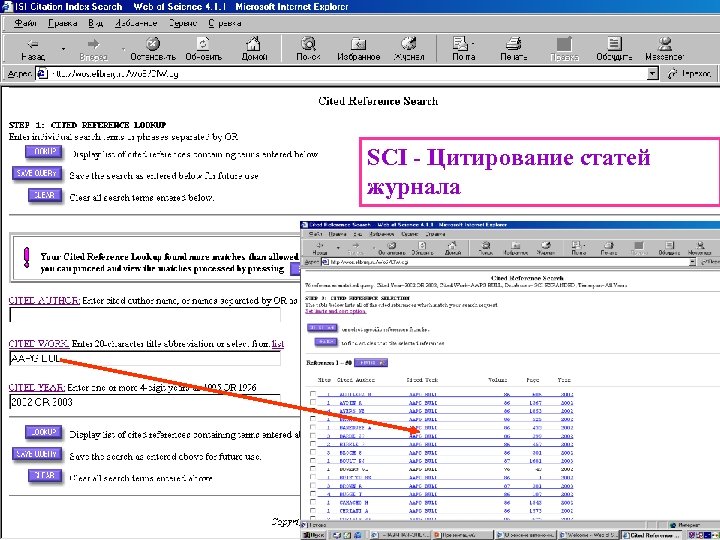Click the Discuss icon in the small Cited Reference window
The height and width of the screenshot is (540, 720).
[x=669, y=246]
